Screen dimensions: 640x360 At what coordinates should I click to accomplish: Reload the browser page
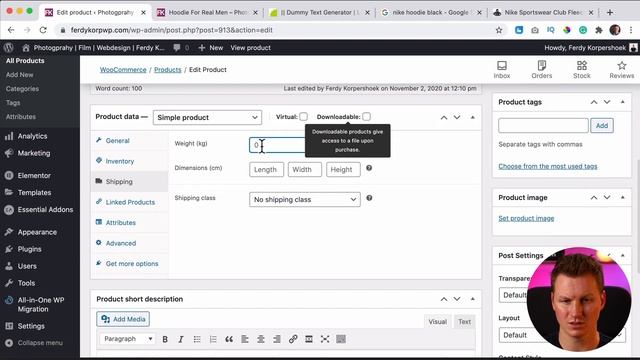pyautogui.click(x=43, y=30)
